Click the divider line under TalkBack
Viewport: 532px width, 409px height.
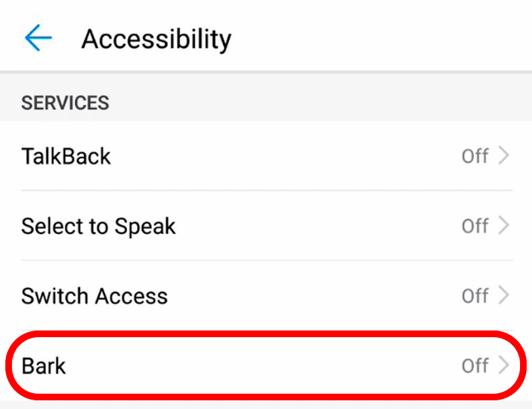[267, 190]
